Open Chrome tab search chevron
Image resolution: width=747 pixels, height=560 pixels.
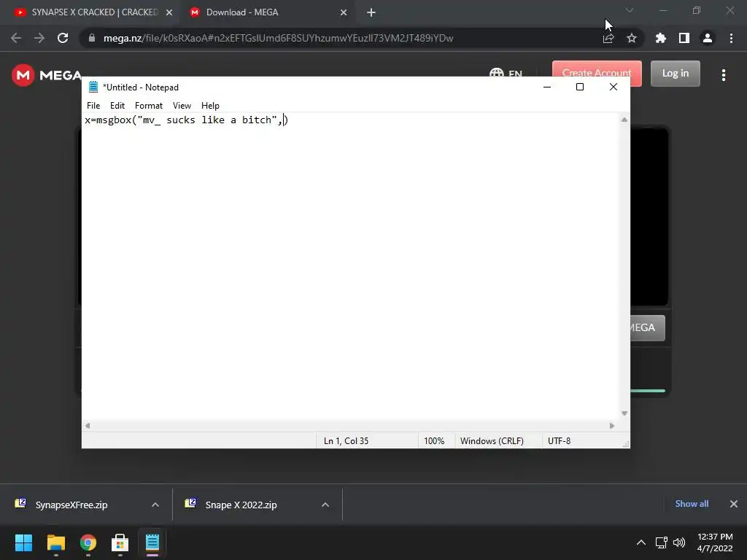(630, 10)
